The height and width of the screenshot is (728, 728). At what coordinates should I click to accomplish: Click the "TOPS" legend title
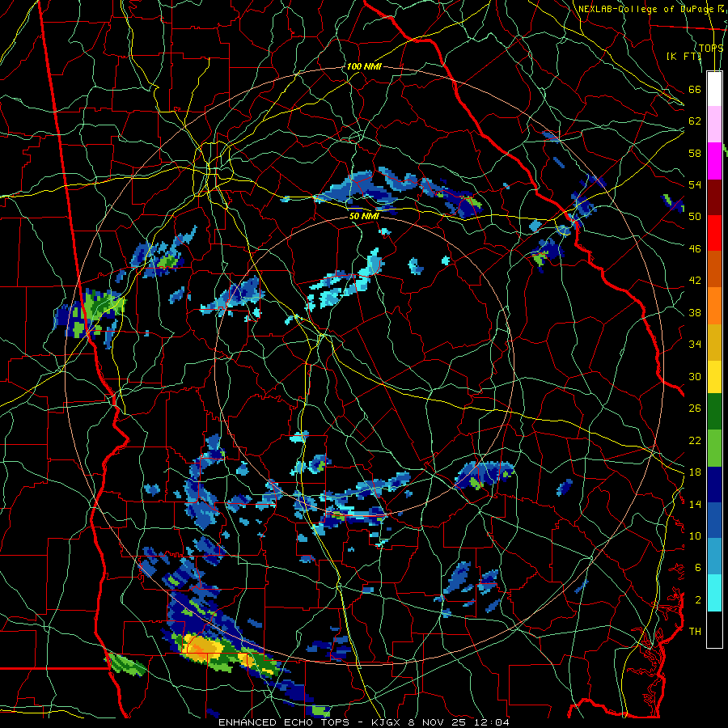coord(711,49)
